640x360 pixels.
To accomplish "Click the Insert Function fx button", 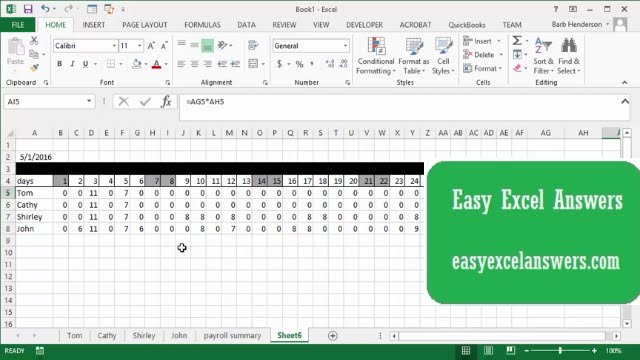I will [x=166, y=101].
